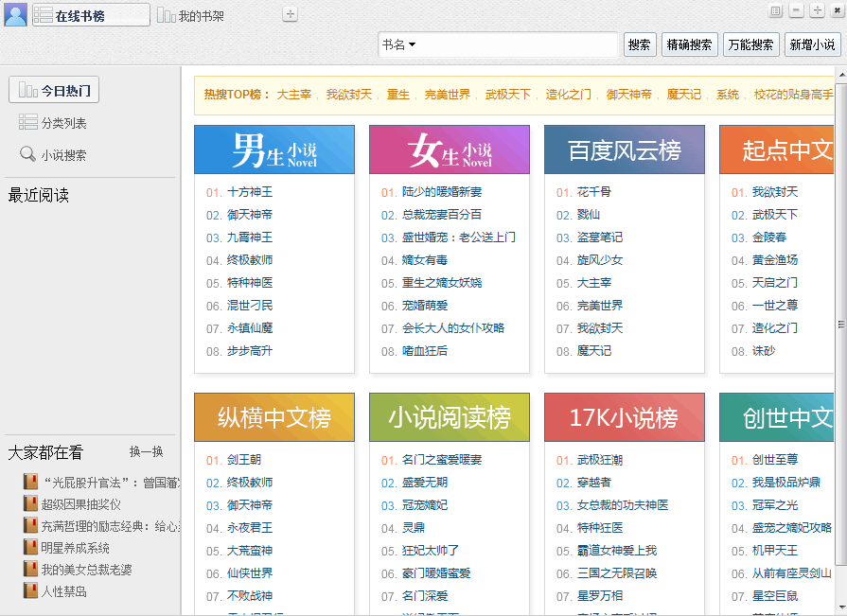The width and height of the screenshot is (847, 616).
Task: Open the menu icon in title bar
Action: click(775, 11)
